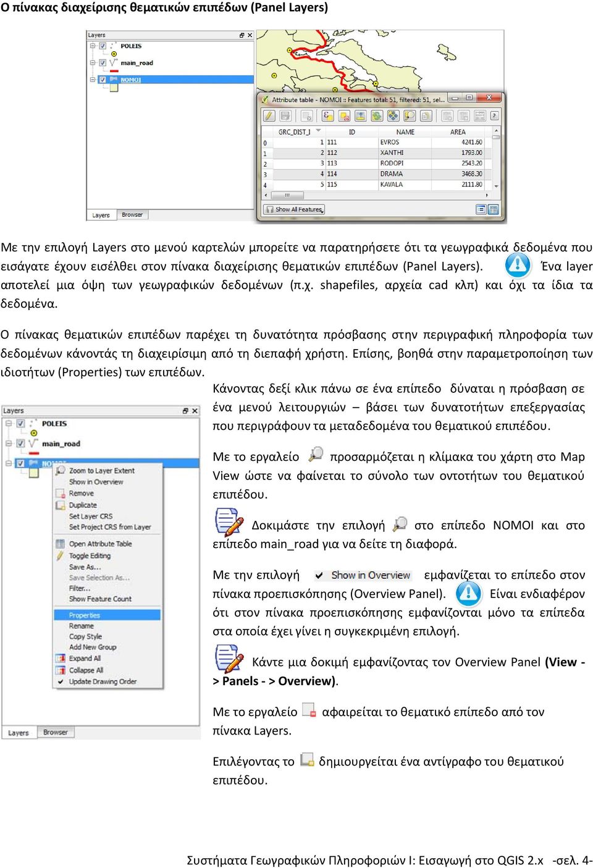The image size is (593, 868).
Task: Switch attribute table to table view icon
Action: point(493,209)
